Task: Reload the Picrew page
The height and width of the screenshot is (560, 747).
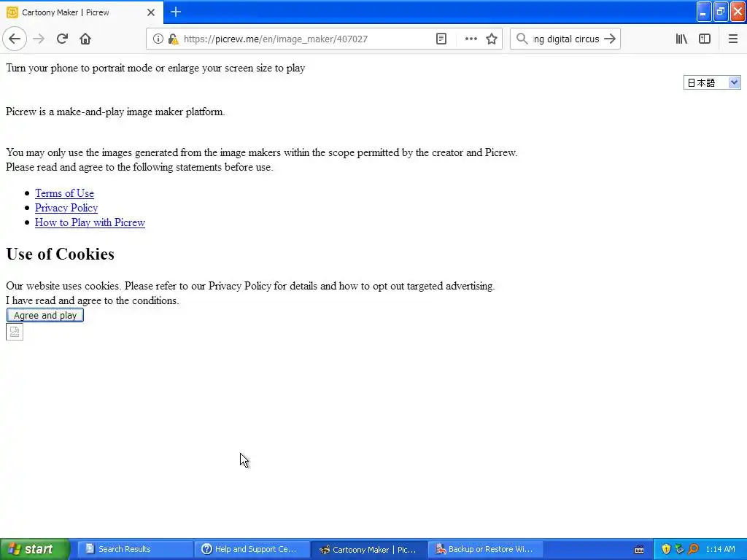Action: [63, 39]
